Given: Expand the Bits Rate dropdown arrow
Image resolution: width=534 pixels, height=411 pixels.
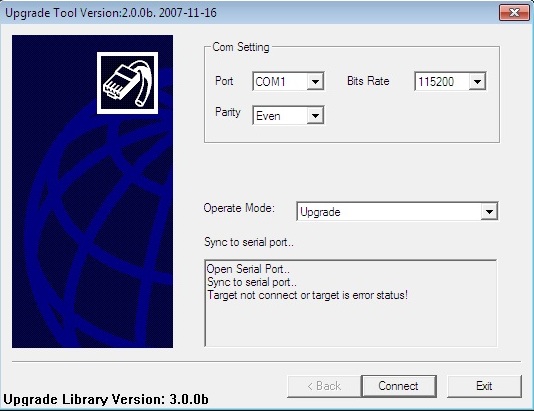Looking at the screenshot, I should [x=477, y=81].
